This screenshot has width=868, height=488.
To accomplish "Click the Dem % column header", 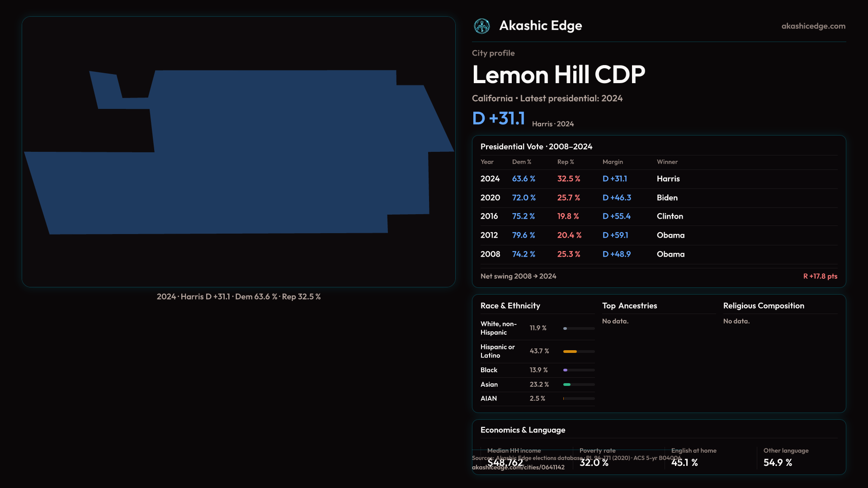I will coord(521,162).
